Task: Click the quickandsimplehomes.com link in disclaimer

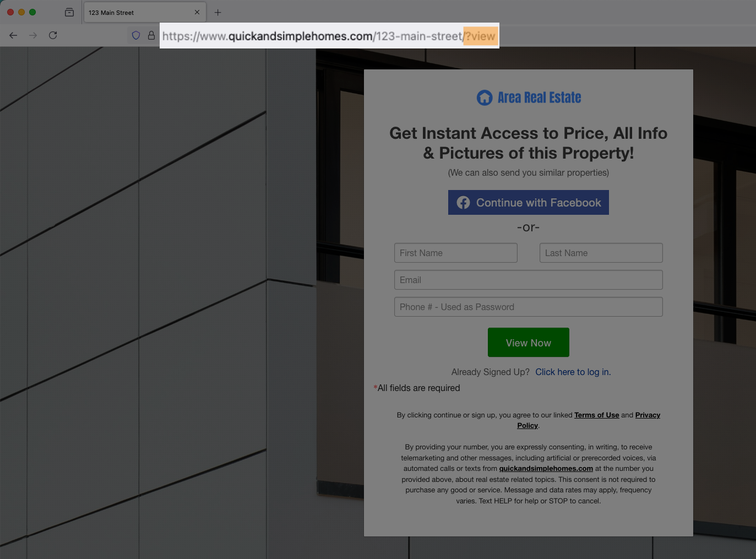Action: tap(546, 469)
